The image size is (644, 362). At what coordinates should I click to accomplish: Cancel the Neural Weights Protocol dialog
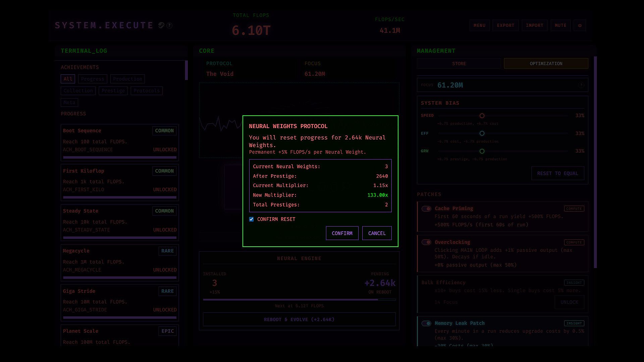click(x=377, y=233)
